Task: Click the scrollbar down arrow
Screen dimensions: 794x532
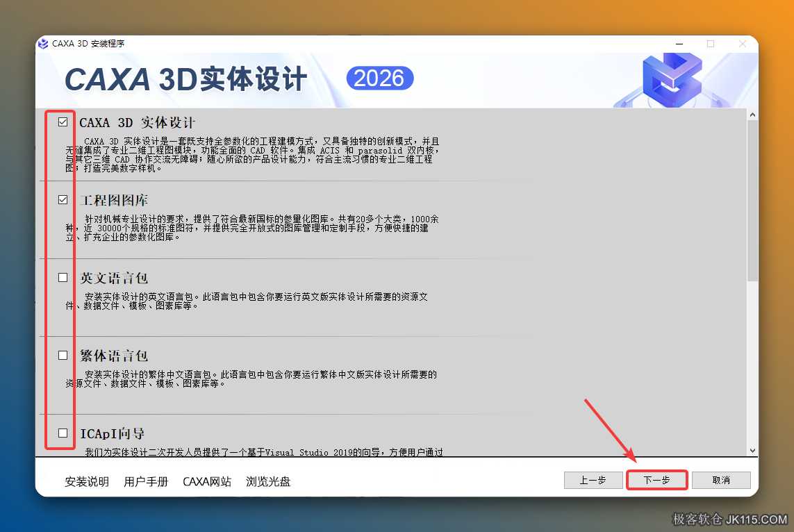Action: click(x=752, y=451)
